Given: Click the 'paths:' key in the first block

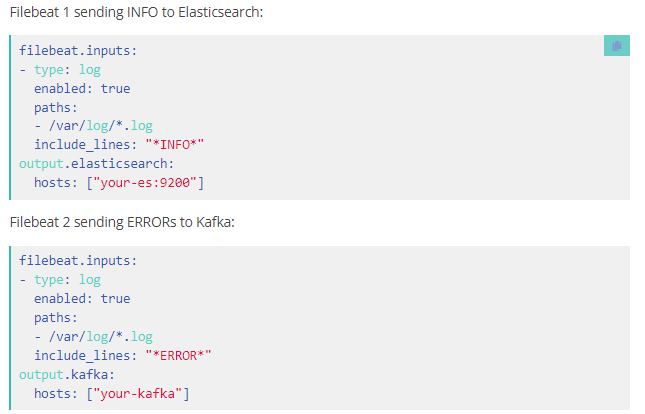Looking at the screenshot, I should point(56,108).
